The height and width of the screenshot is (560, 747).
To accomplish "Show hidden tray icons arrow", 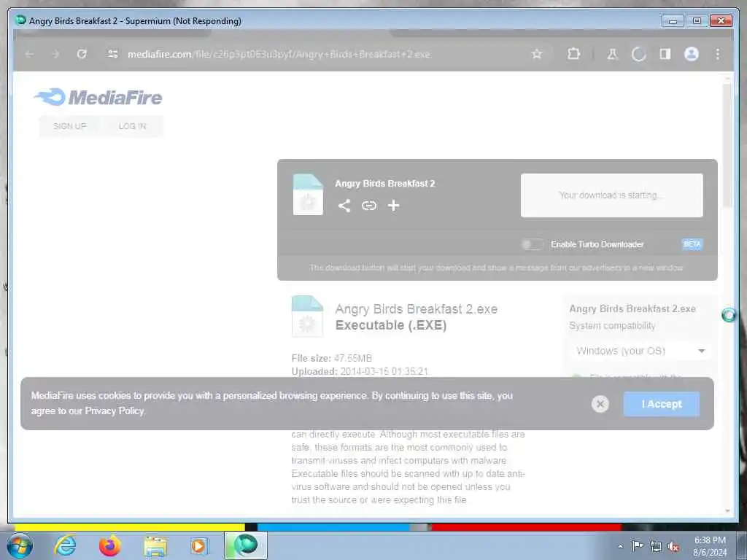I will pos(620,546).
